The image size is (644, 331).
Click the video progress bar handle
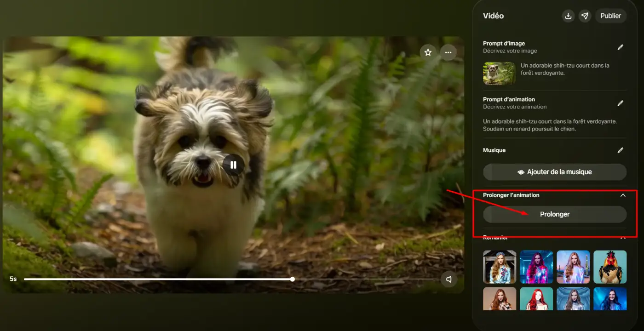[x=293, y=279]
